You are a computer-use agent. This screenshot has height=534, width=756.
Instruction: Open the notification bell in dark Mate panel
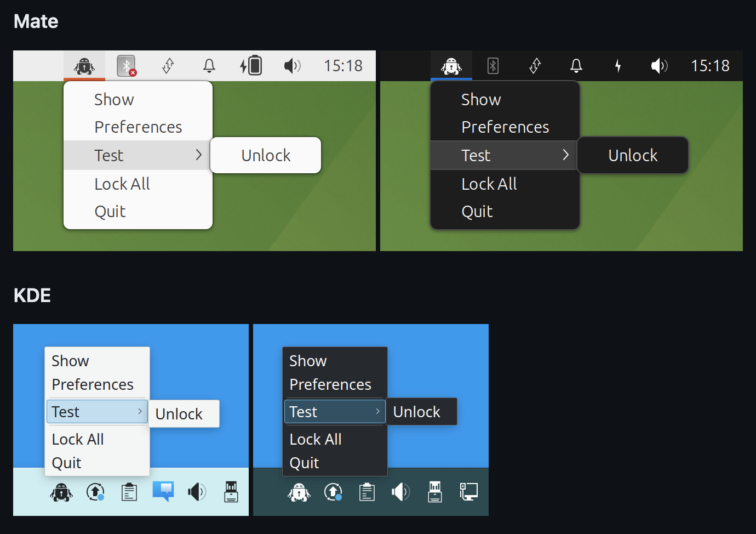576,66
